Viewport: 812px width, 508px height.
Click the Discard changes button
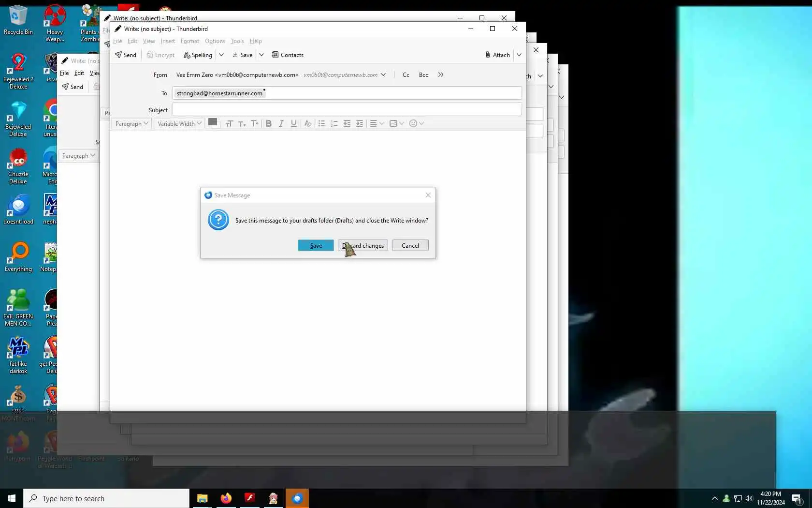tap(362, 245)
